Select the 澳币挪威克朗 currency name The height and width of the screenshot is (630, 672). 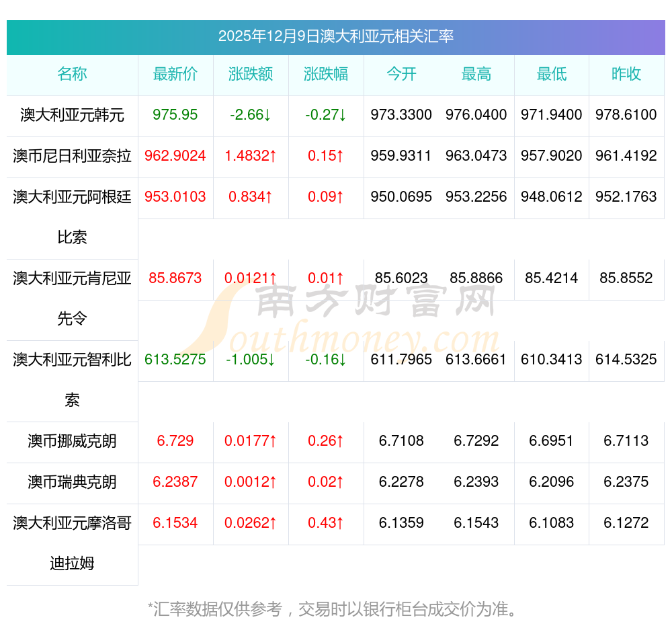coord(72,442)
